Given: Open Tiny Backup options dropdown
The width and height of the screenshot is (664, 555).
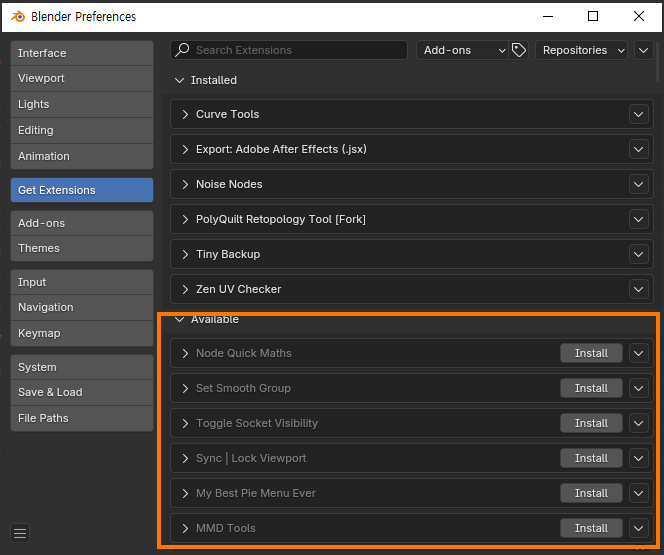Looking at the screenshot, I should click(x=639, y=254).
